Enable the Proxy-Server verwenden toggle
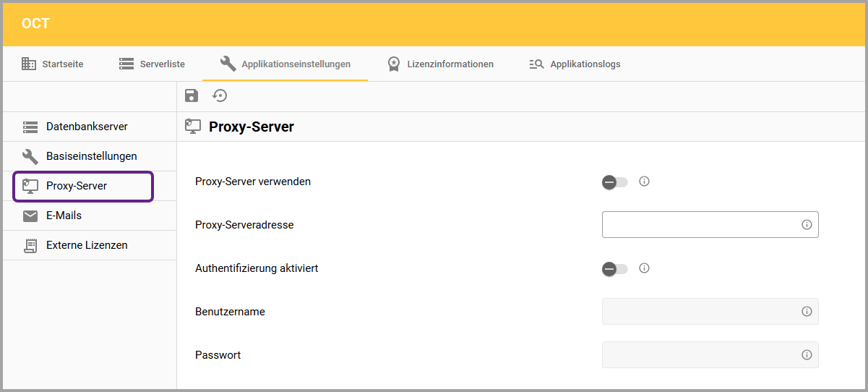This screenshot has width=868, height=392. click(x=614, y=182)
